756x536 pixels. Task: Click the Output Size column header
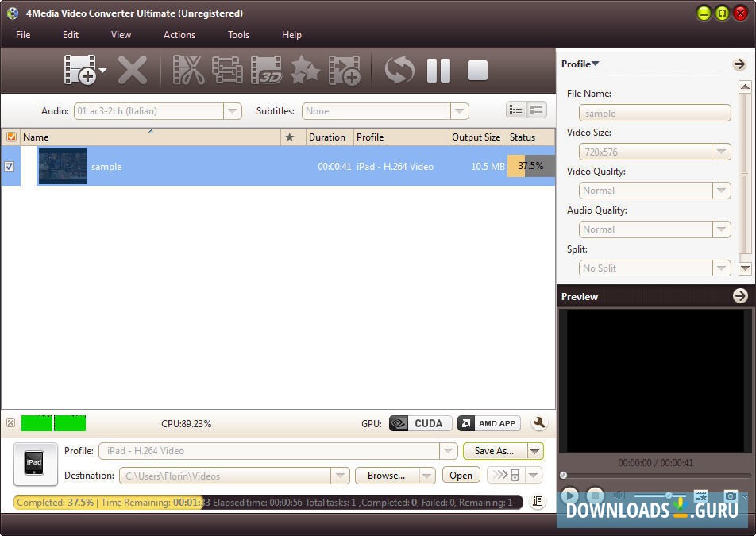coord(477,137)
